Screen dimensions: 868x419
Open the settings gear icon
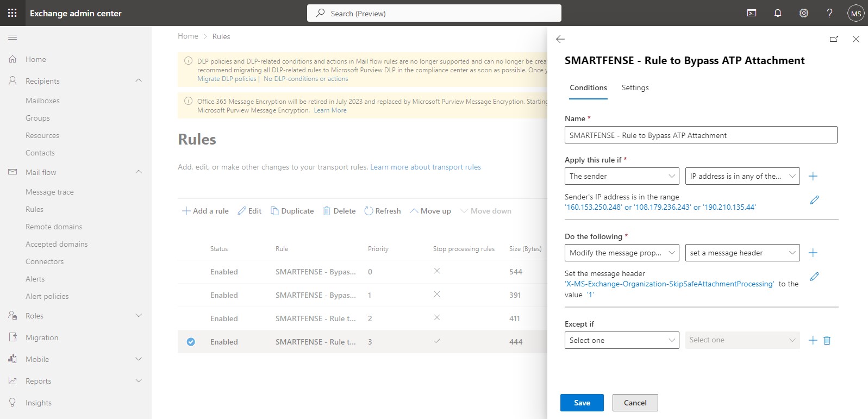(x=804, y=13)
